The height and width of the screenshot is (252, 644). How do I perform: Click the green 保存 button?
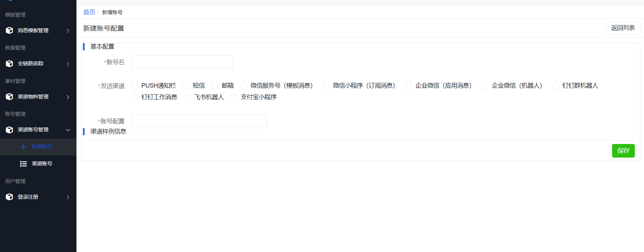(x=623, y=151)
